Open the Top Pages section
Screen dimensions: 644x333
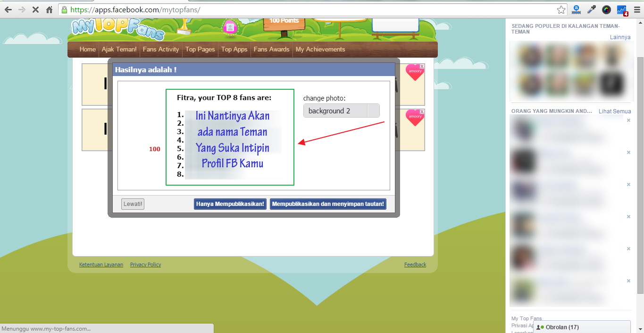(x=200, y=49)
